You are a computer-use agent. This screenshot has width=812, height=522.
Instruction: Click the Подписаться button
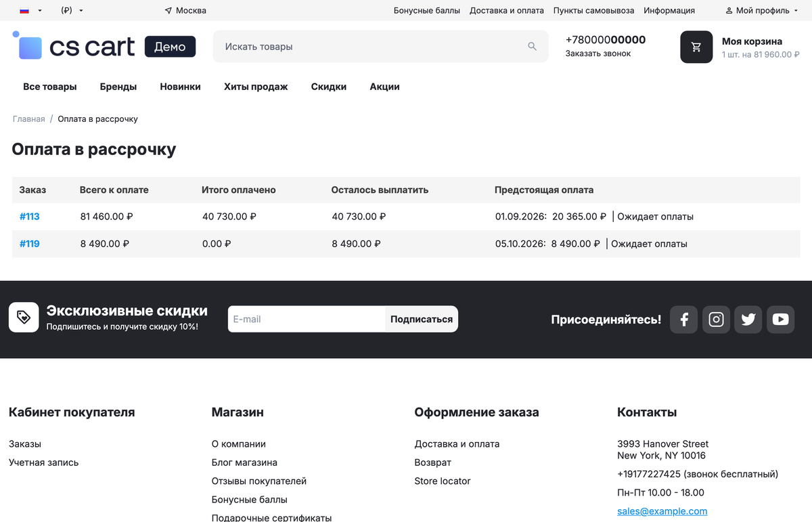point(422,319)
